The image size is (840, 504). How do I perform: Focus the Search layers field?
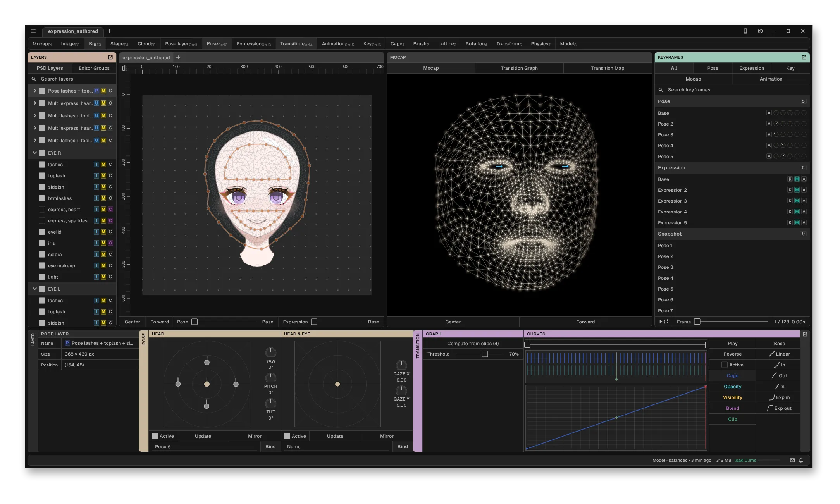point(72,79)
